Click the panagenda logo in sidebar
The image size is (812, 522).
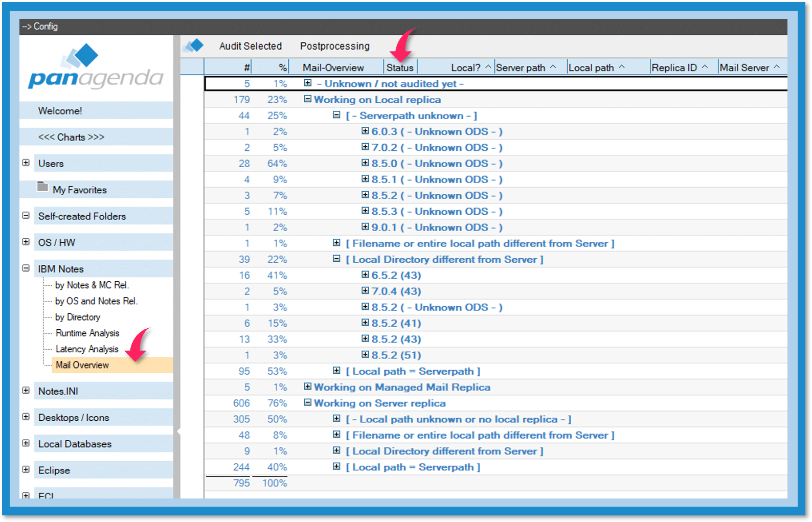(x=96, y=67)
